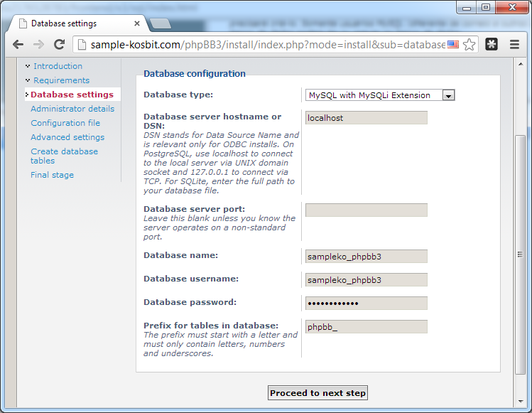Click the Prefix for tables in database: label
This screenshot has width=532, height=413.
(211, 326)
